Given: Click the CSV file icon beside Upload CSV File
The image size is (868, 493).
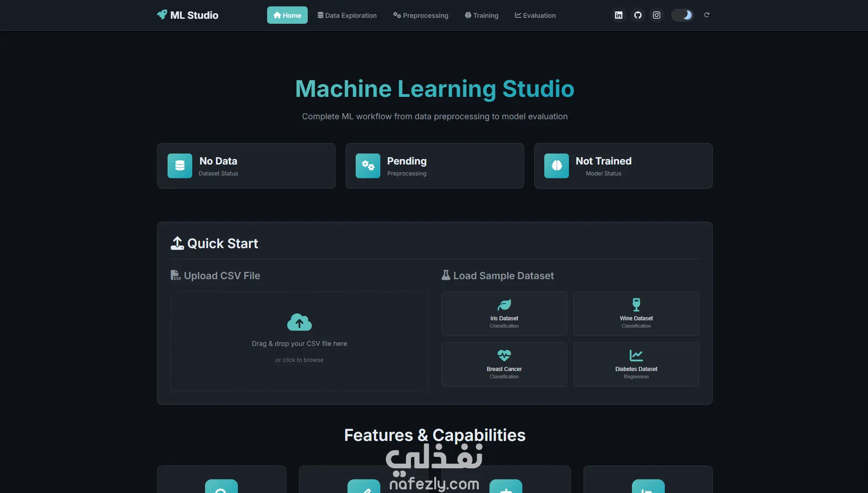Looking at the screenshot, I should click(176, 276).
